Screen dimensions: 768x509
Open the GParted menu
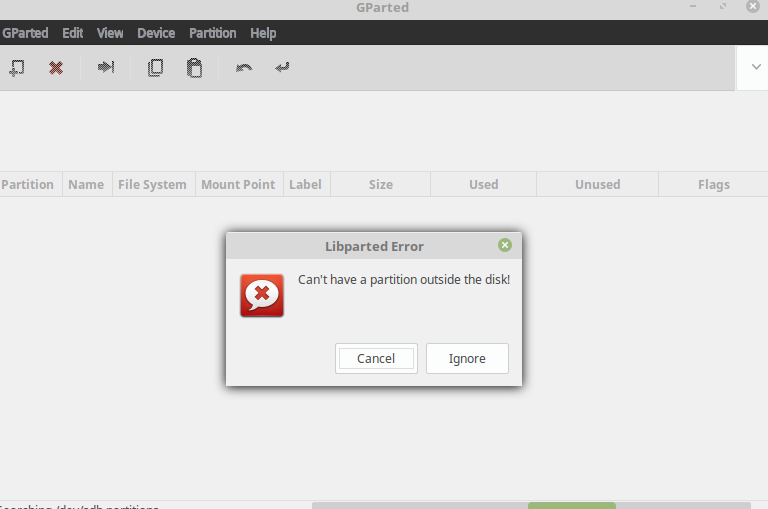point(25,33)
